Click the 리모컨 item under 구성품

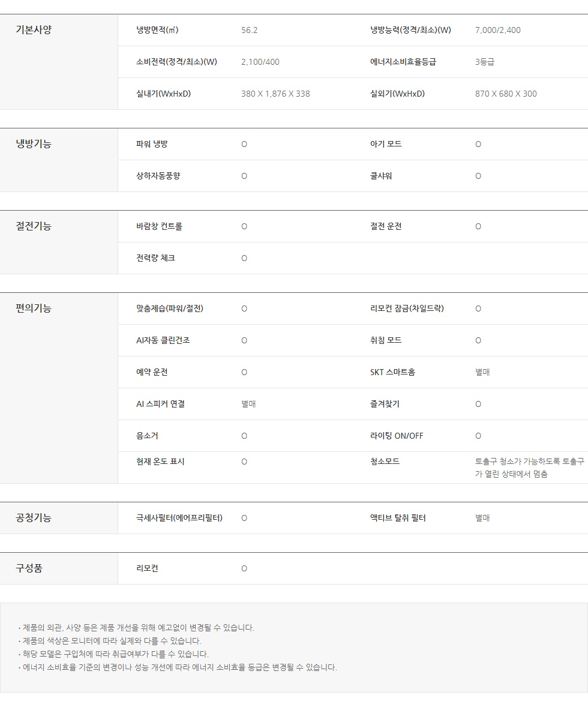pyautogui.click(x=147, y=568)
